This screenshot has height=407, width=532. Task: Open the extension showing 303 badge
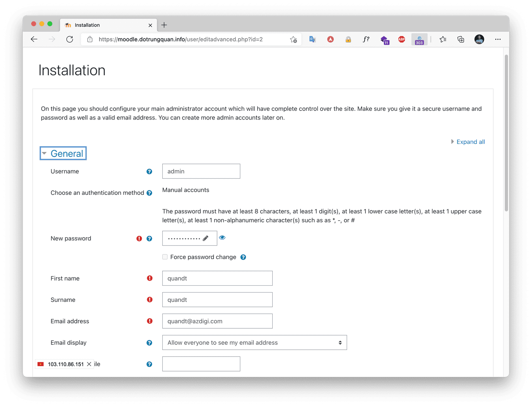tap(419, 40)
